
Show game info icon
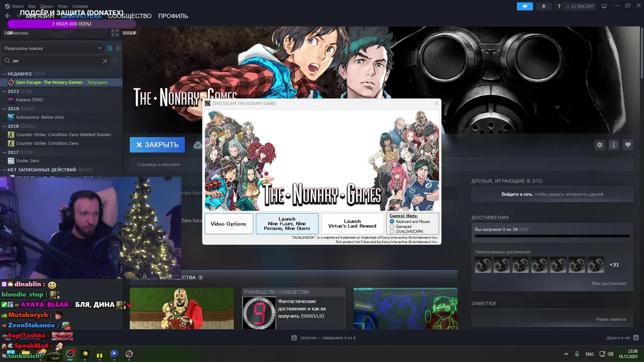point(614,145)
